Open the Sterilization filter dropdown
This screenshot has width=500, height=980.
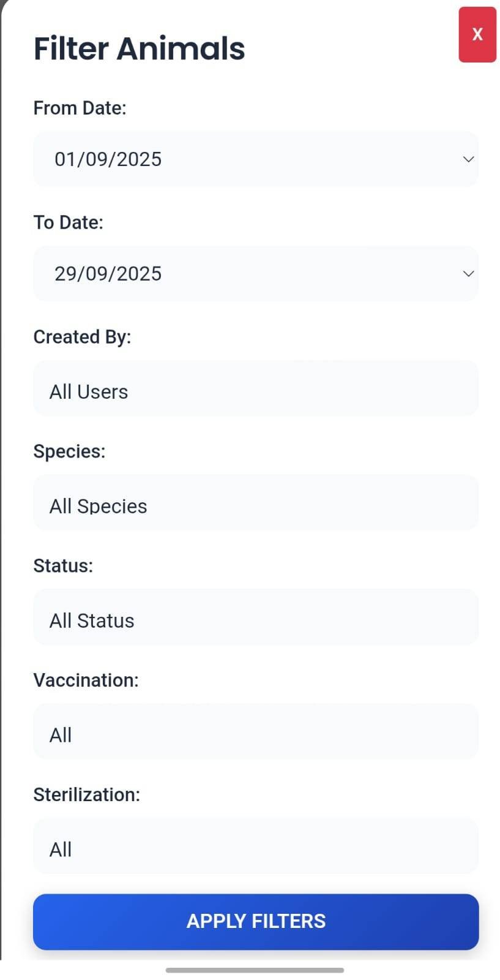pyautogui.click(x=256, y=846)
